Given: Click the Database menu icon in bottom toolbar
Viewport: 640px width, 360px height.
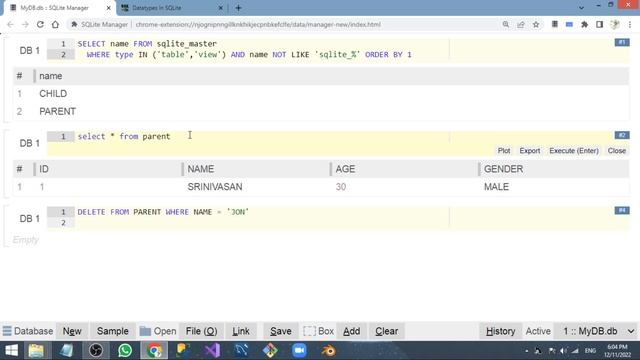Looking at the screenshot, I should pyautogui.click(x=7, y=331).
